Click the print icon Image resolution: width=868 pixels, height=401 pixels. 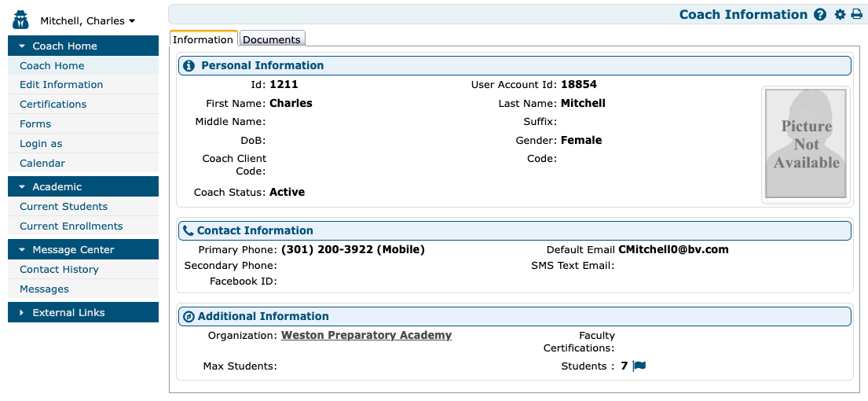point(856,15)
